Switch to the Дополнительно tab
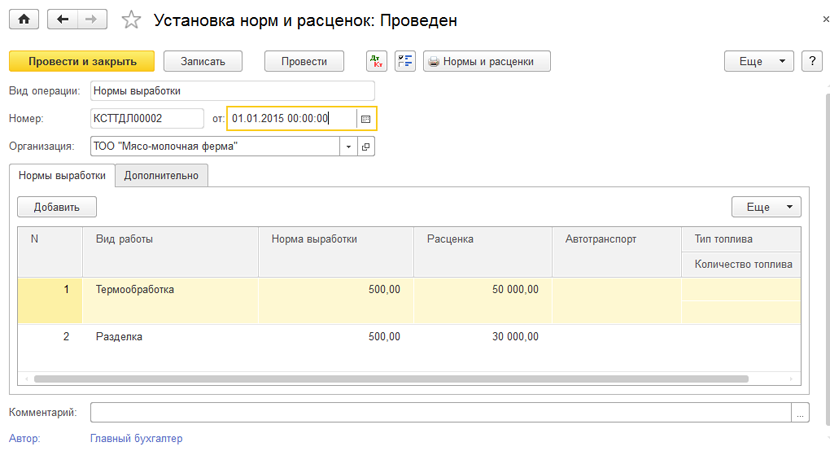830x451 pixels. [161, 176]
